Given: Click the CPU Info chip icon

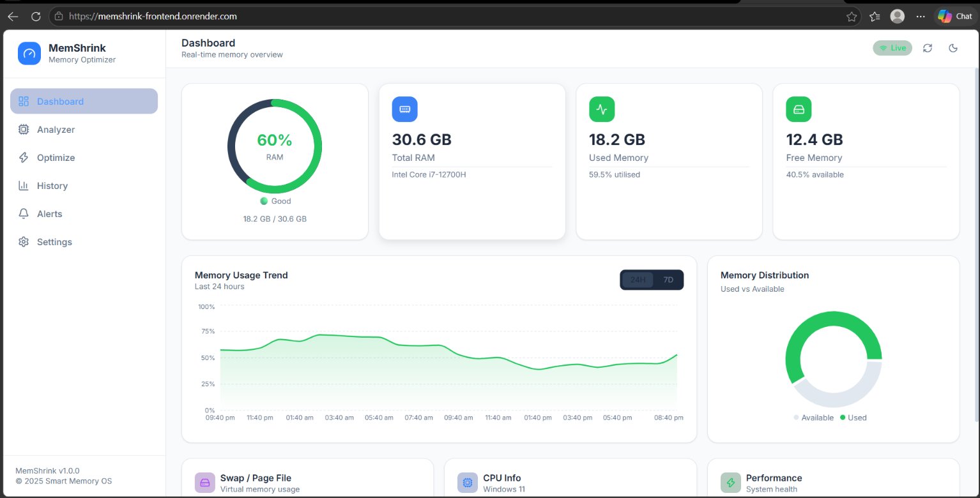Looking at the screenshot, I should [x=468, y=483].
